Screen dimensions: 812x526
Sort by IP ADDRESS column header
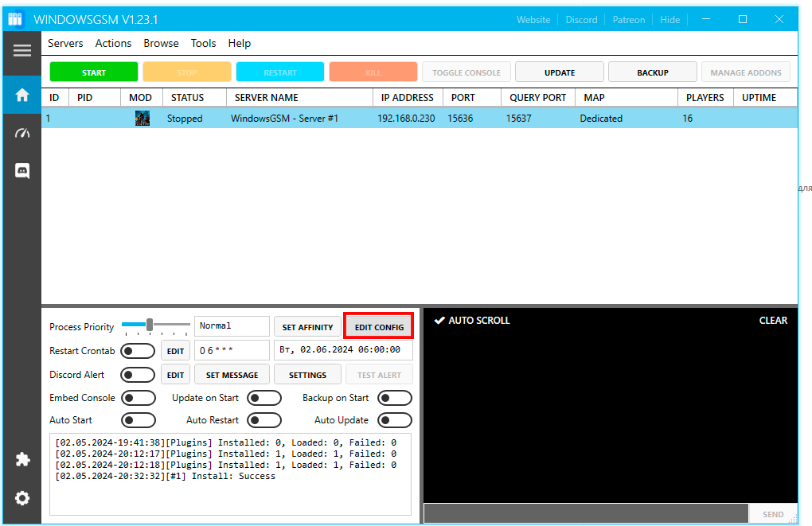click(x=407, y=97)
